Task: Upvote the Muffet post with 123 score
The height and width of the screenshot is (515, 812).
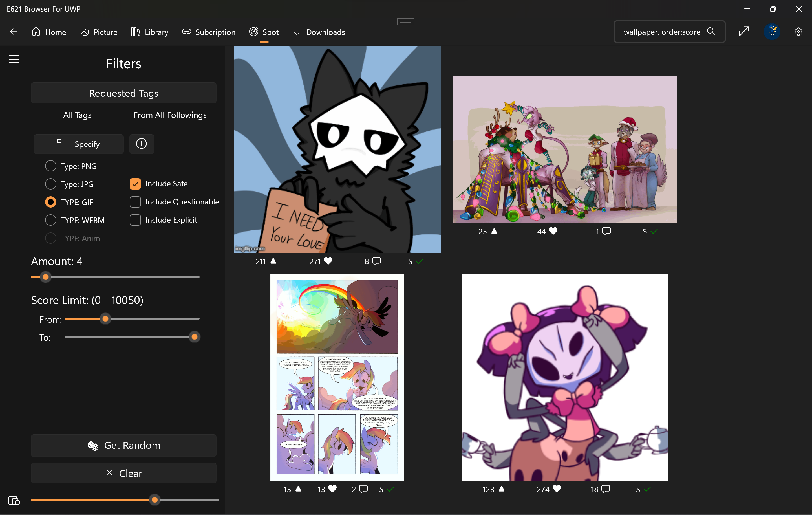Action: click(x=501, y=489)
